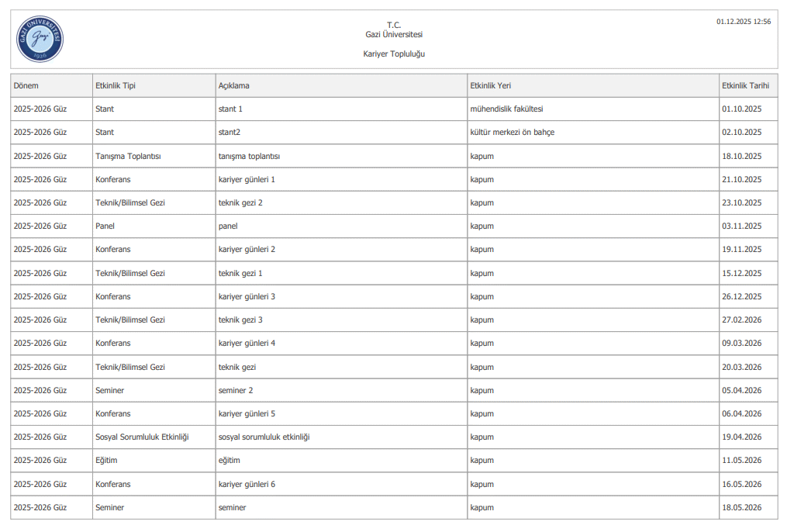Screen dimensions: 787x532
Task: Select the Panel event type cell
Action: pyautogui.click(x=105, y=226)
